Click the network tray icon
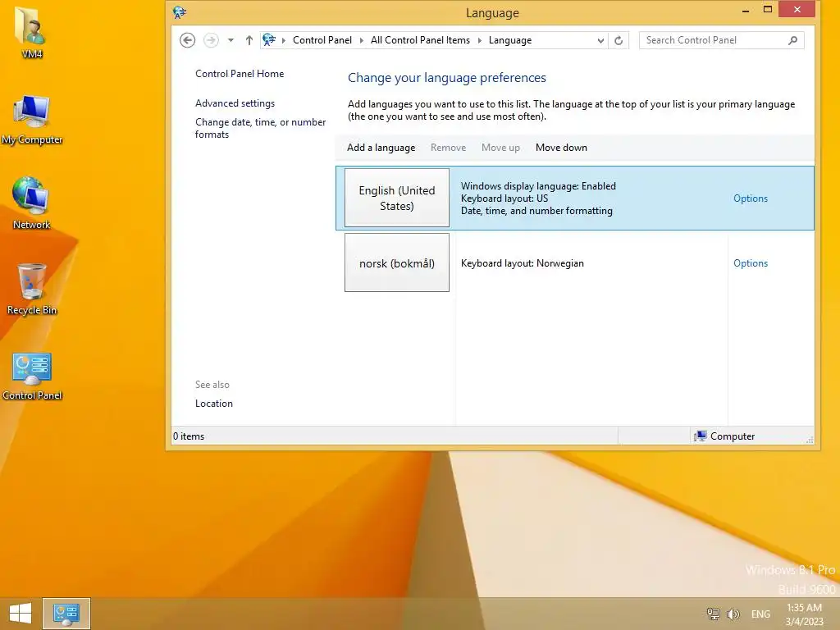840x630 pixels. click(713, 614)
